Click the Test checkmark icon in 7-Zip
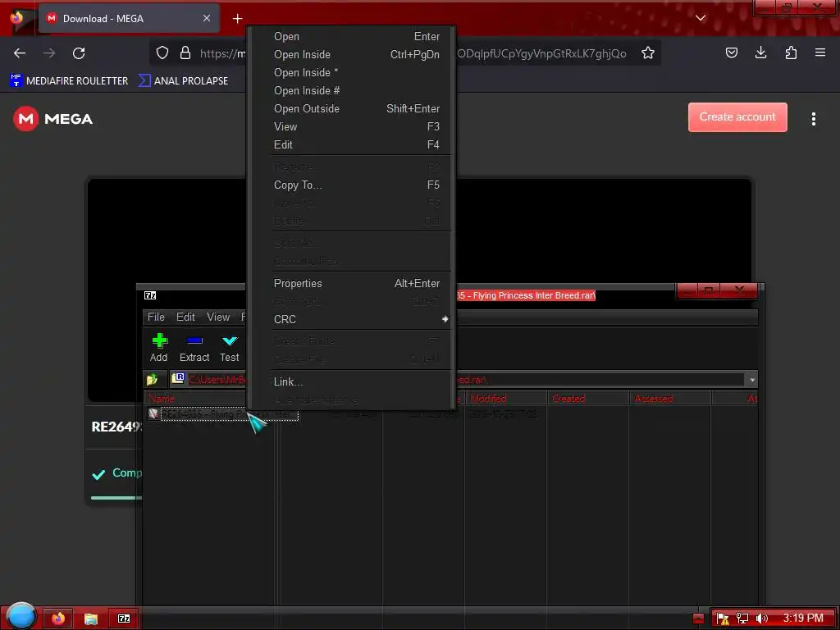Screen dimensions: 840x630 tap(230, 340)
